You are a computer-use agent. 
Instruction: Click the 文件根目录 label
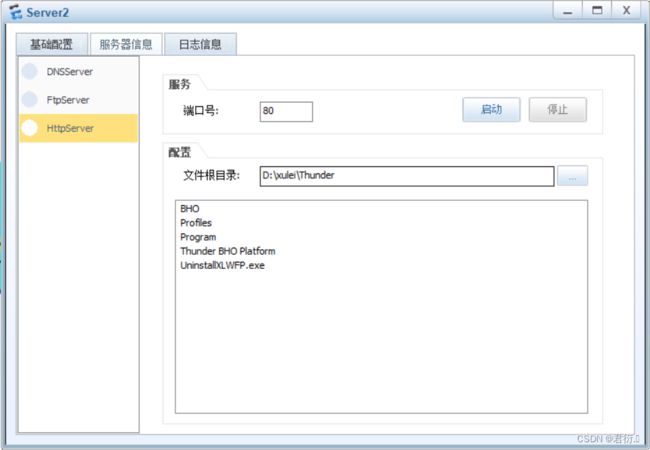coord(211,175)
